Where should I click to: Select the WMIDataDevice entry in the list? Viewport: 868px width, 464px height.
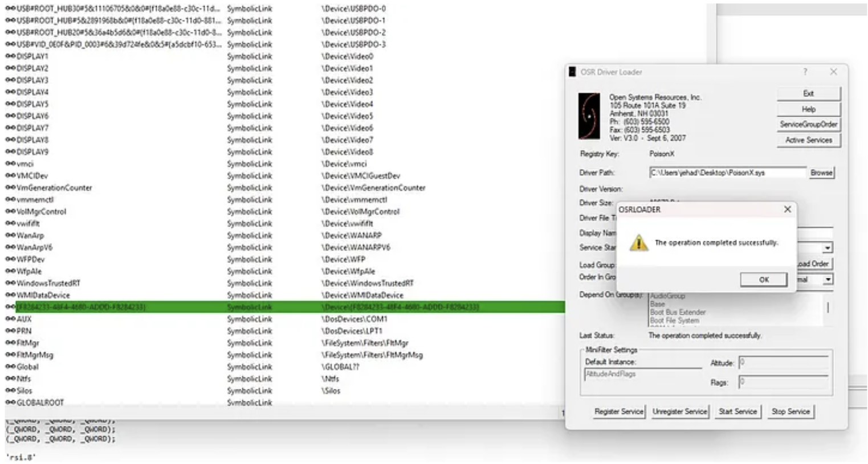[43, 295]
